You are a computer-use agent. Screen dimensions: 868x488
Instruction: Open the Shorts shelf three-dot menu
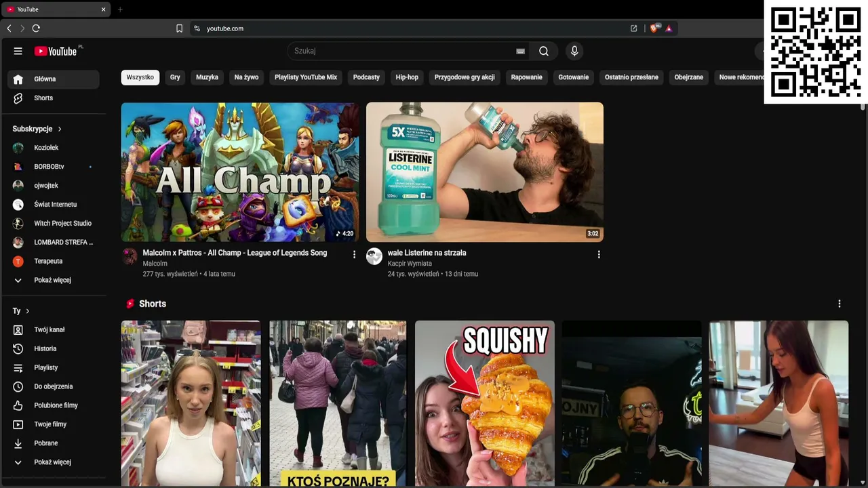pyautogui.click(x=840, y=304)
